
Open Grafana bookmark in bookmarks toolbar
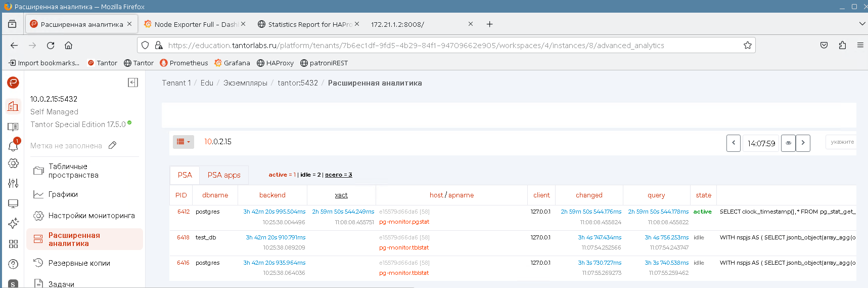(x=232, y=63)
